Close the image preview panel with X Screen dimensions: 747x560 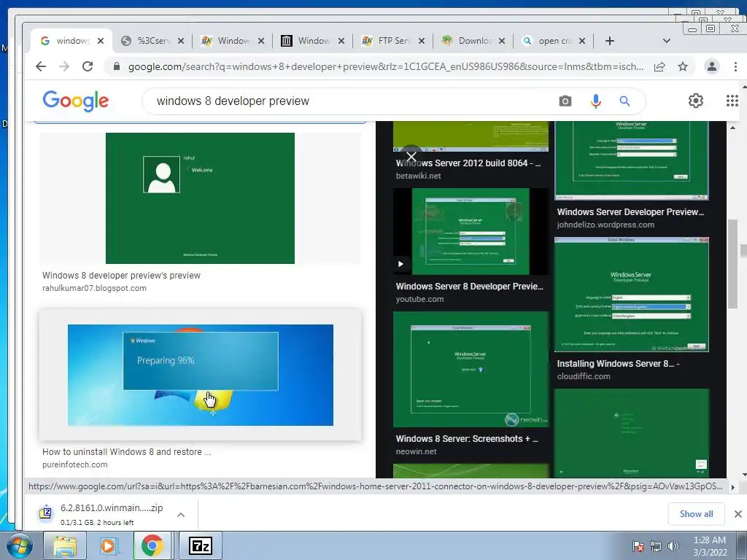click(x=411, y=156)
